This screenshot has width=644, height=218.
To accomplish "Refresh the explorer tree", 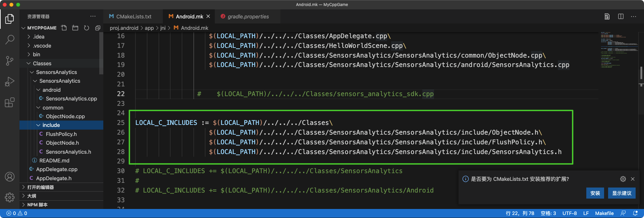I will pyautogui.click(x=87, y=28).
